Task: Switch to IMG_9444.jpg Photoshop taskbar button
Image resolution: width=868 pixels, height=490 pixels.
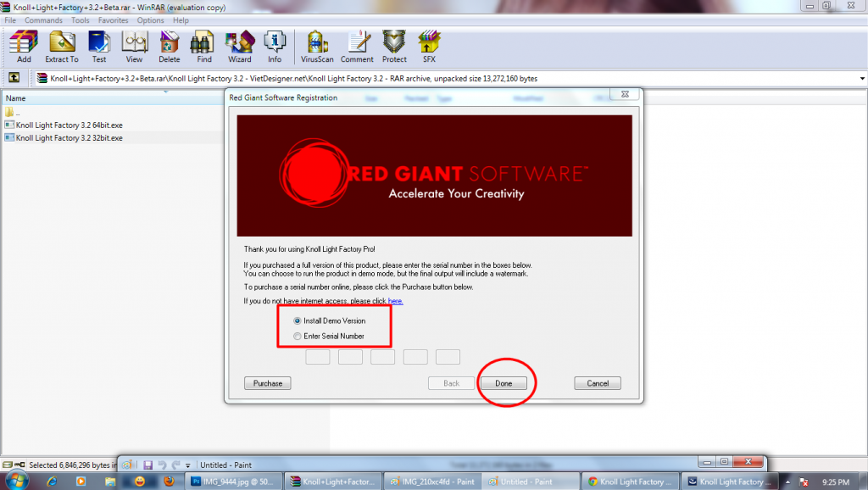Action: 235,482
